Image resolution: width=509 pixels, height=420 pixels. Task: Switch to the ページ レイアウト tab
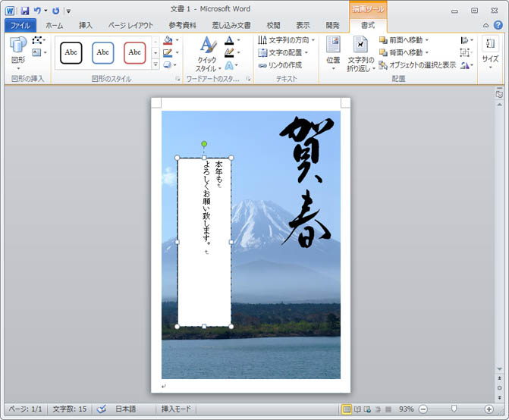click(x=130, y=25)
